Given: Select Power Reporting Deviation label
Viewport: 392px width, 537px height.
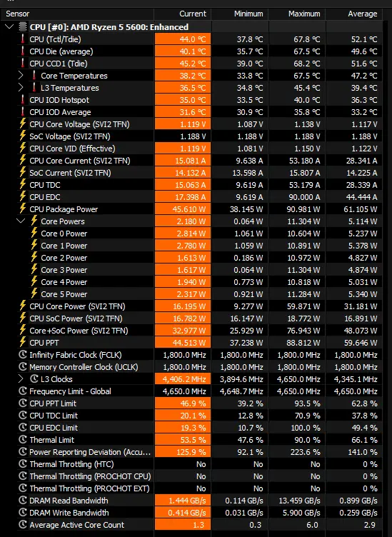Looking at the screenshot, I should click(x=90, y=452).
